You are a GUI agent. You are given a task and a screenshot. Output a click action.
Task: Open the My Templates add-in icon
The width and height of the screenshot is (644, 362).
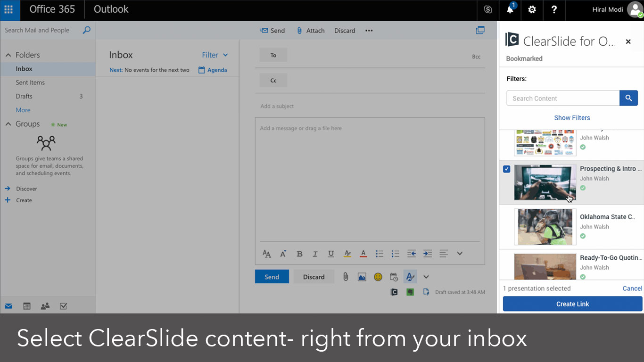(426, 292)
